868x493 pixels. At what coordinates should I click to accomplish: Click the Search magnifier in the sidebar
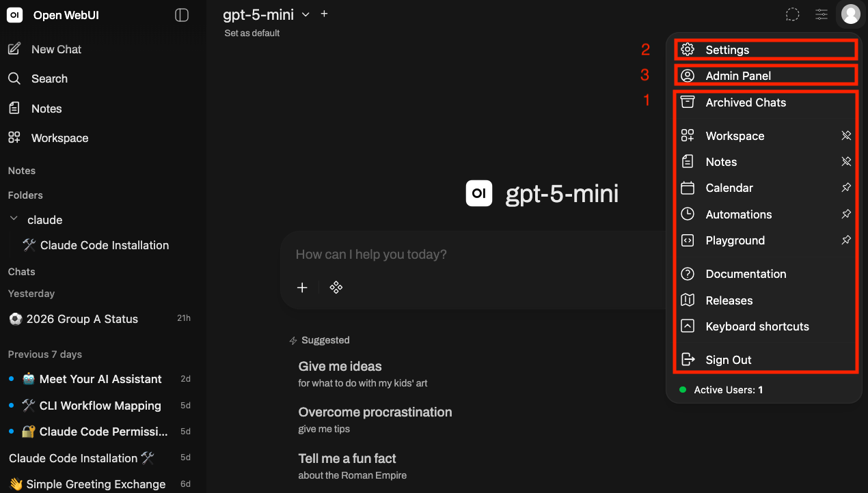click(x=14, y=79)
